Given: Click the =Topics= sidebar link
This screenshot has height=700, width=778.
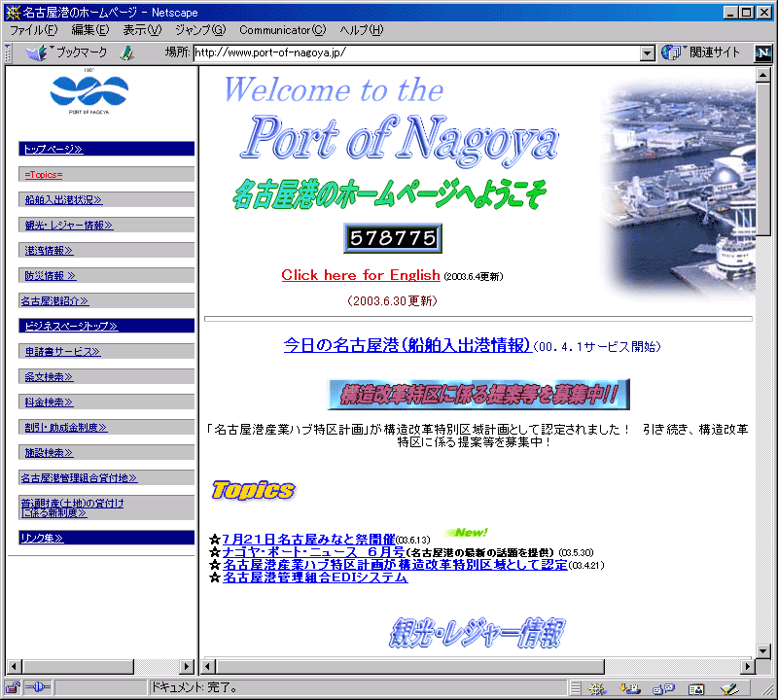Looking at the screenshot, I should click(44, 175).
